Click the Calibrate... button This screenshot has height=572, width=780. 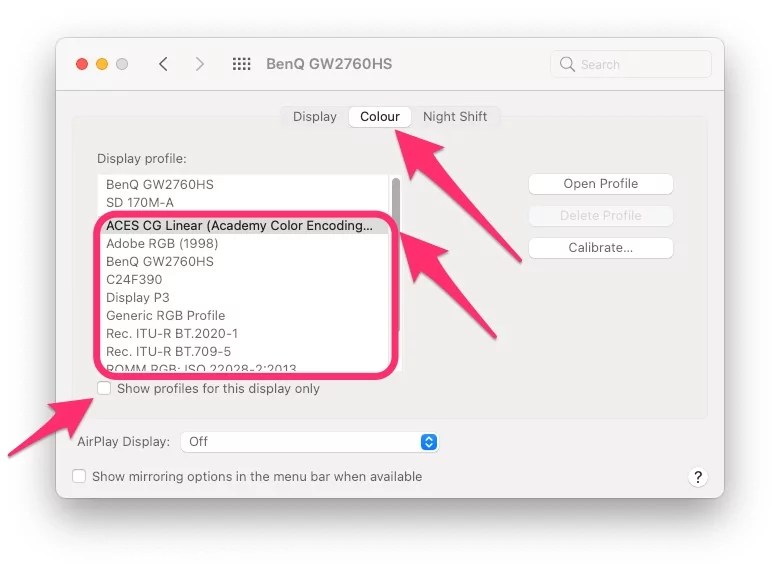[x=600, y=248]
